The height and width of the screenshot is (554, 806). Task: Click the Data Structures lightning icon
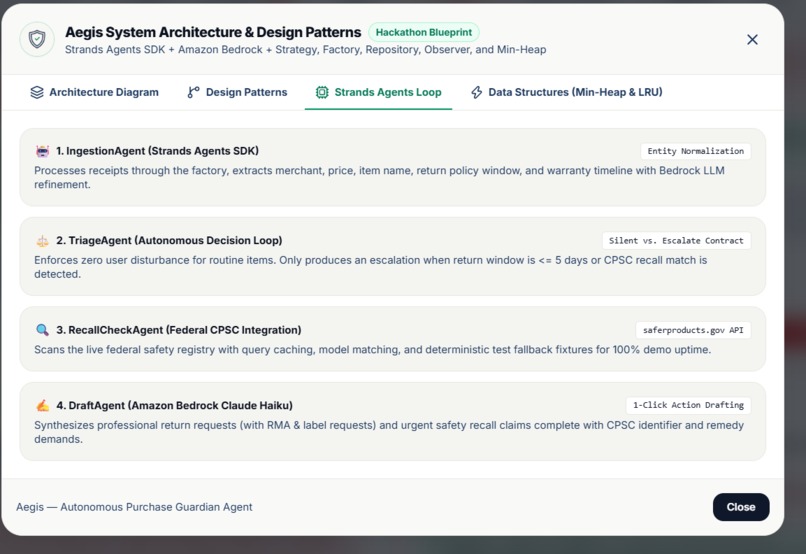(x=477, y=92)
